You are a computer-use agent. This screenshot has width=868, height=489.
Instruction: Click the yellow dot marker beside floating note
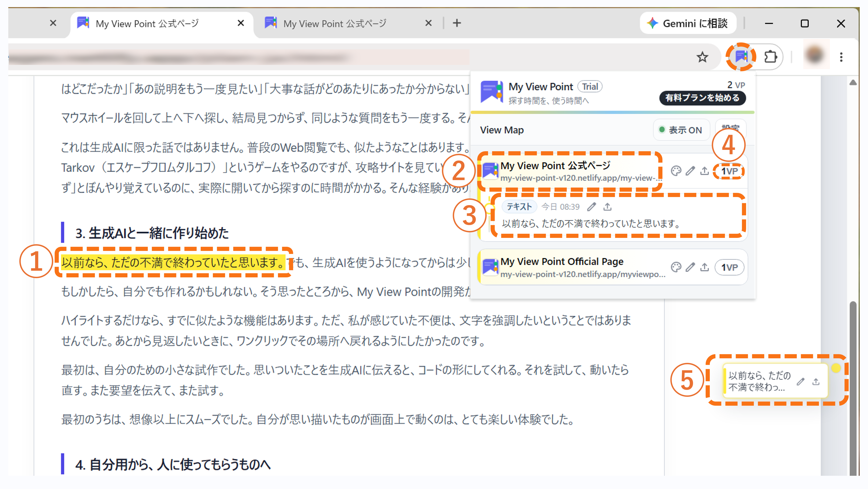pos(836,368)
